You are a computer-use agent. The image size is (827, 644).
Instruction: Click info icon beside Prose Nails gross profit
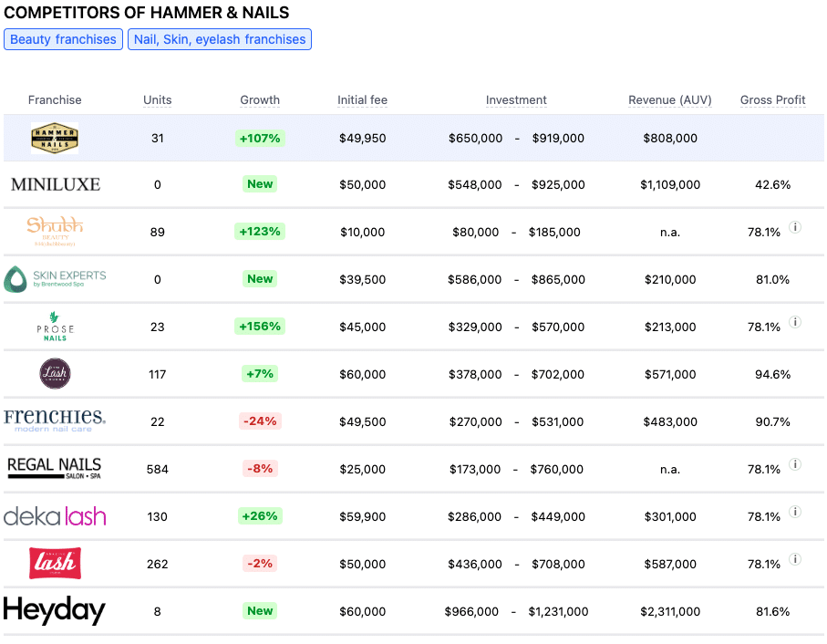point(795,322)
